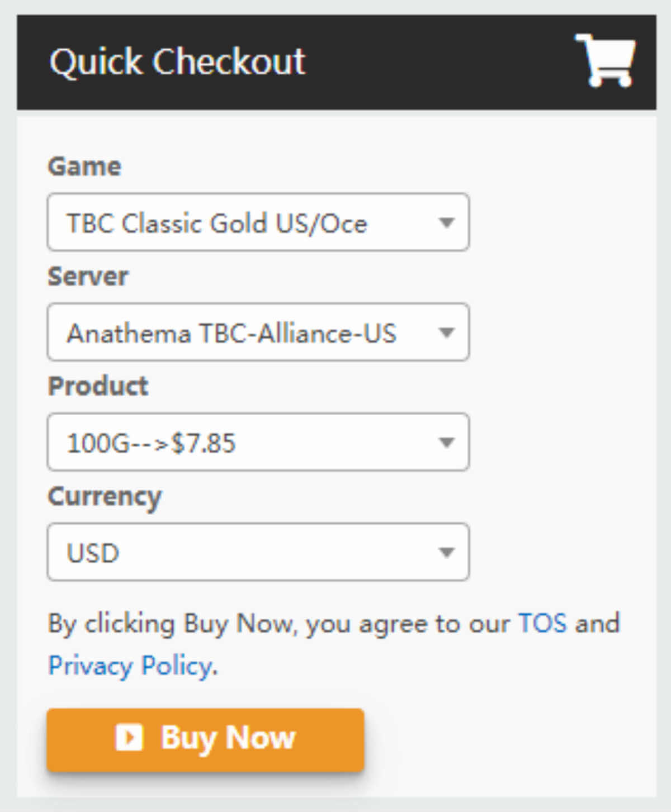The image size is (671, 812).
Task: Click the Game dropdown arrow
Action: coord(446,222)
